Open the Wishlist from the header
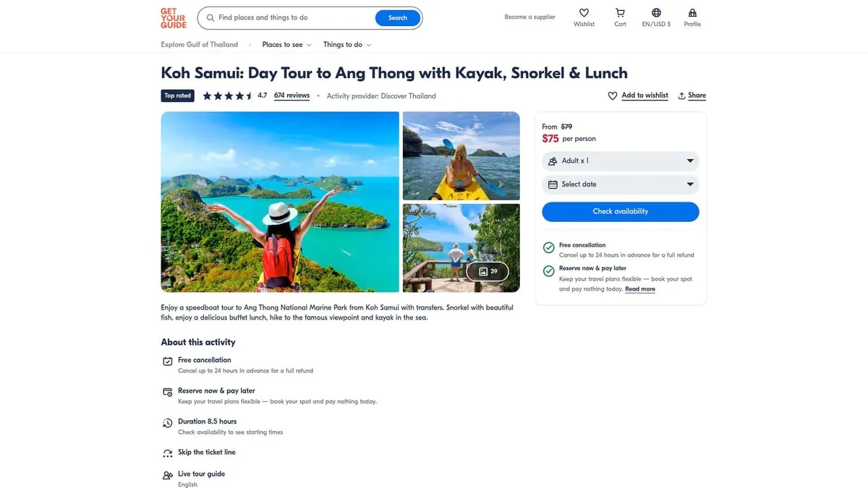The image size is (868, 488). pyautogui.click(x=584, y=17)
